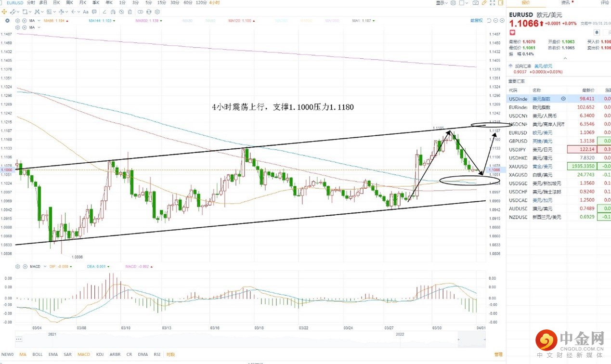Reset chart view with the undo arrow
611x364 pixels.
(x=489, y=21)
